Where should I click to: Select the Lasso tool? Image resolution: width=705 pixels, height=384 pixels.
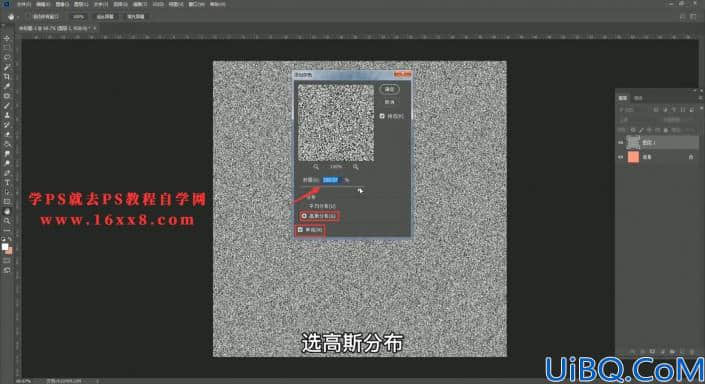point(7,58)
